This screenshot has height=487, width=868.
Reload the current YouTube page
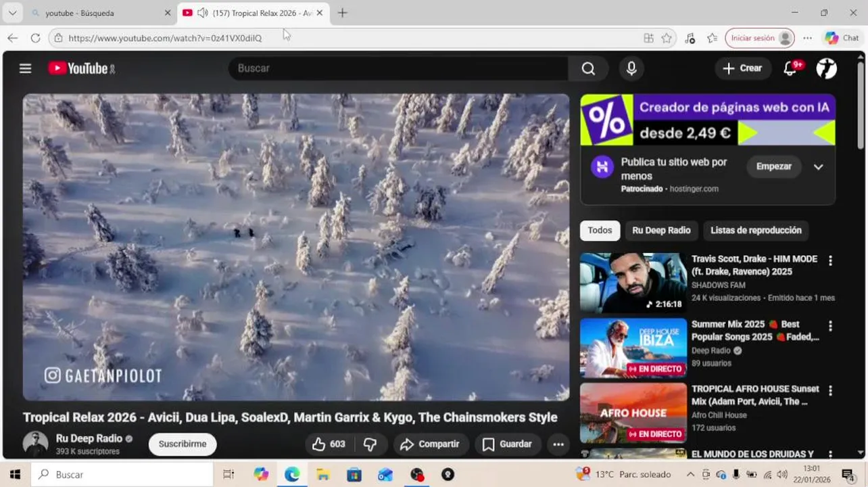point(35,38)
